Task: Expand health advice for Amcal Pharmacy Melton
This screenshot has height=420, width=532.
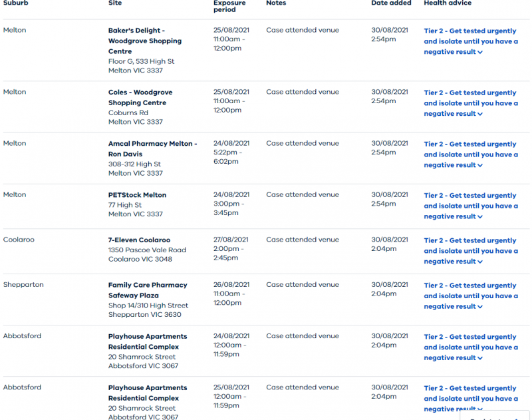Action: click(x=471, y=154)
